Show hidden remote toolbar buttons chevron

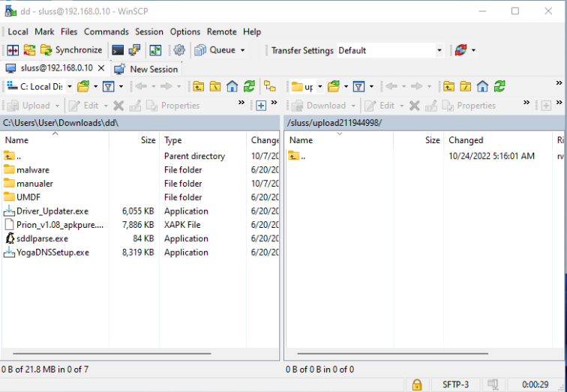(x=559, y=83)
